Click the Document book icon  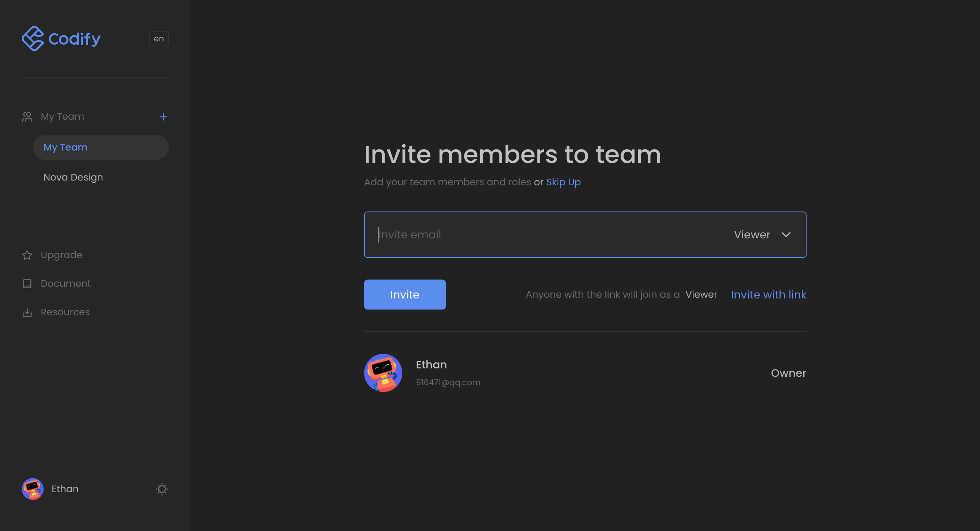tap(27, 283)
